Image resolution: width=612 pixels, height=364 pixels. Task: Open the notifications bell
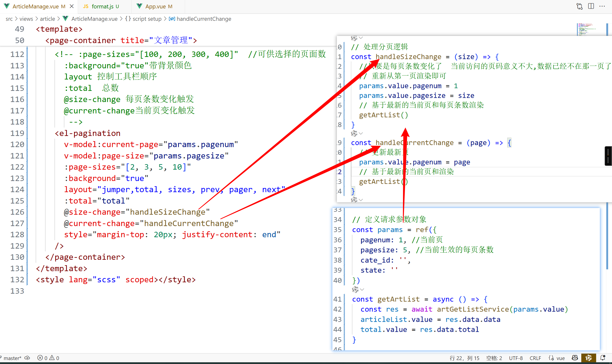point(603,358)
